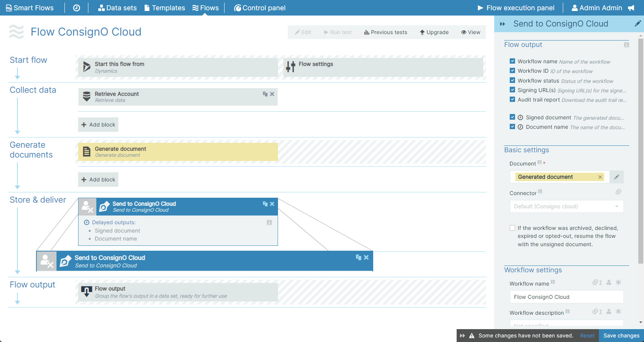Open the history clock icon in top bar
The width and height of the screenshot is (644, 342).
pos(77,8)
